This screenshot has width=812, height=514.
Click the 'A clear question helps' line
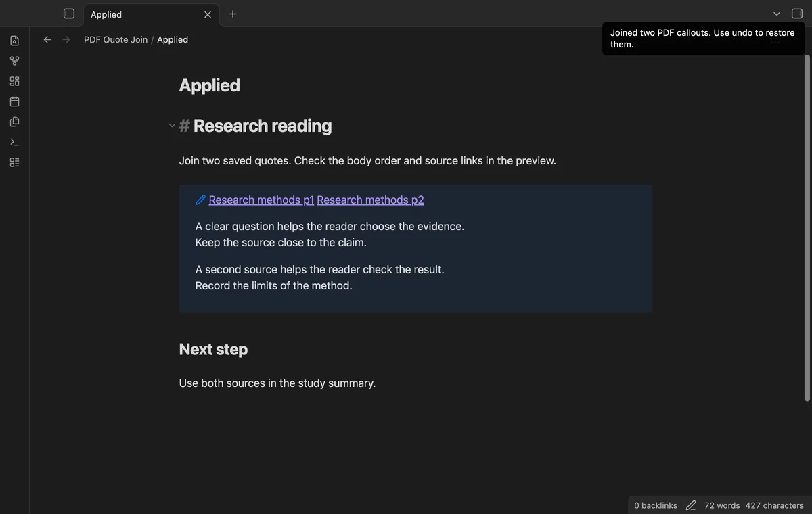tap(330, 226)
